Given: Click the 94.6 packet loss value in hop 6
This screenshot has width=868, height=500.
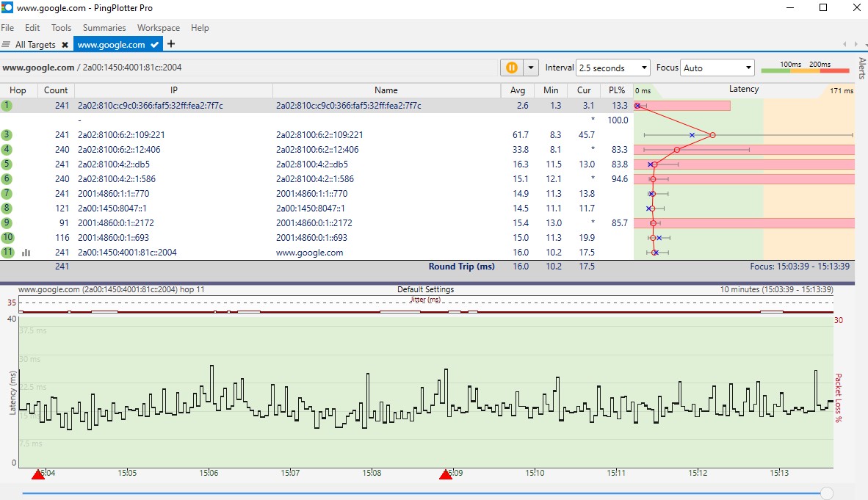Looking at the screenshot, I should click(x=620, y=179).
